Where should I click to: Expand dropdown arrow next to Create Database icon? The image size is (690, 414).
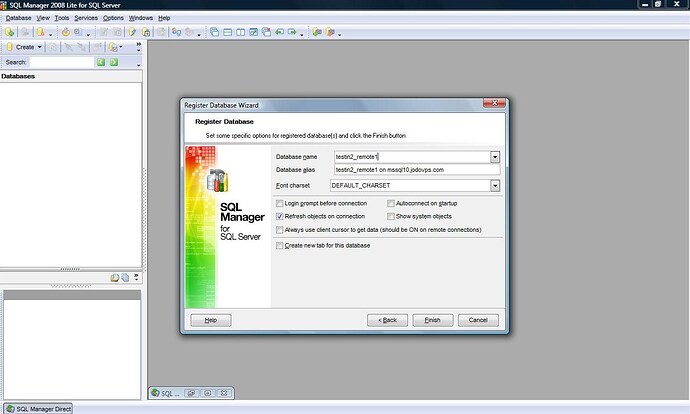point(50,34)
